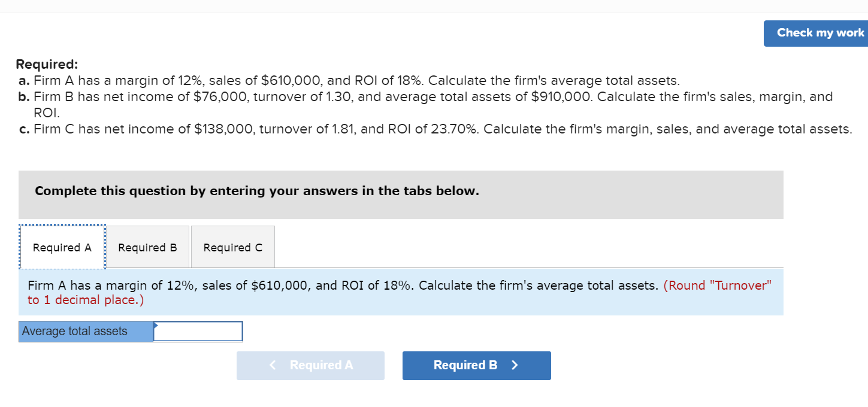Screen dimensions: 868x407
Task: Open the Required C tab
Action: coord(232,247)
